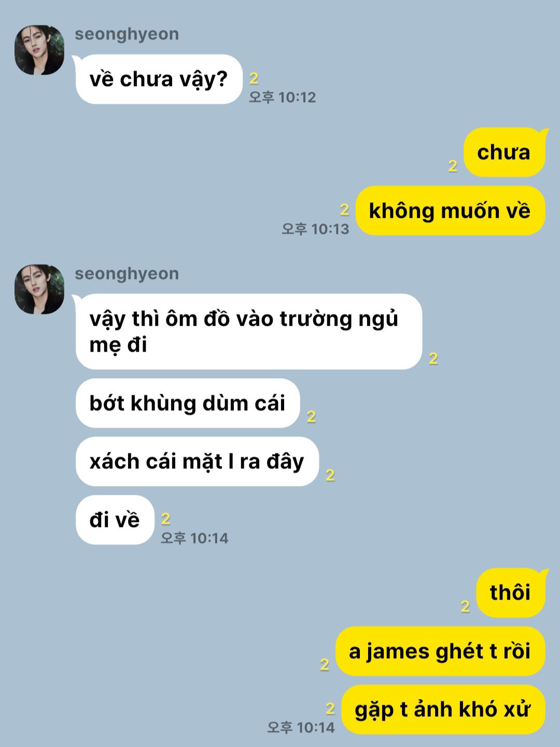Select the 'không muốn về' bubble

click(x=450, y=211)
